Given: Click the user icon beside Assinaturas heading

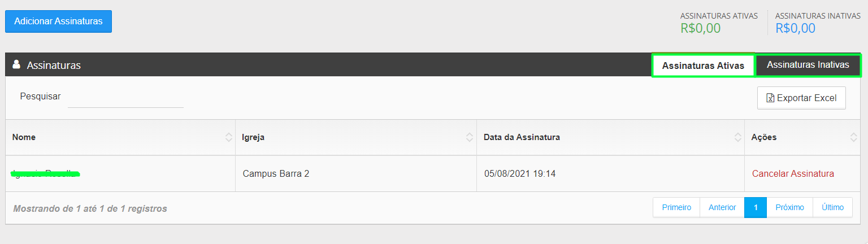Looking at the screenshot, I should click(16, 64).
